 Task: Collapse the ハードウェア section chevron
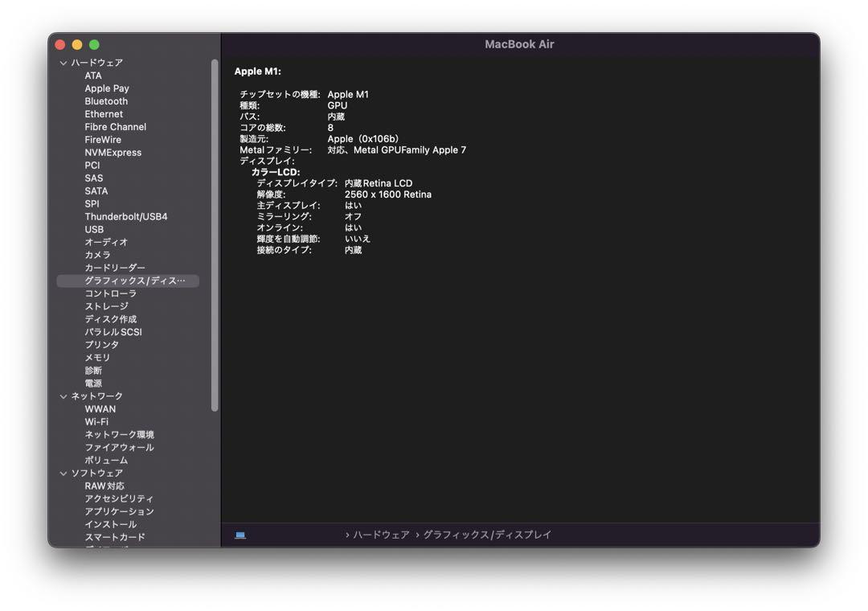[63, 64]
